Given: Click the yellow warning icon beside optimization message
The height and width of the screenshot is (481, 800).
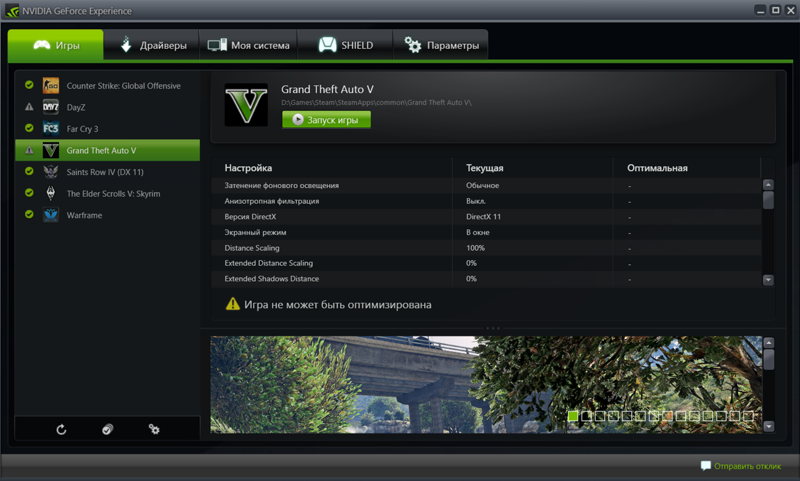Looking at the screenshot, I should click(233, 304).
